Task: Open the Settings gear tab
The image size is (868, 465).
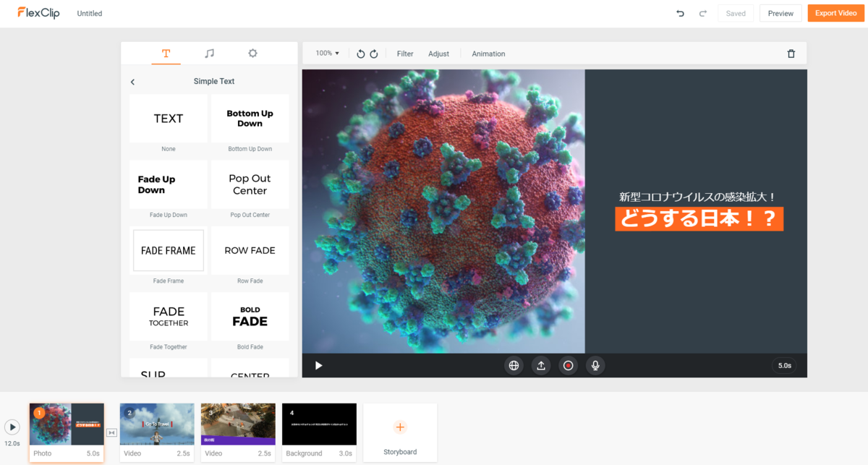Action: [252, 54]
